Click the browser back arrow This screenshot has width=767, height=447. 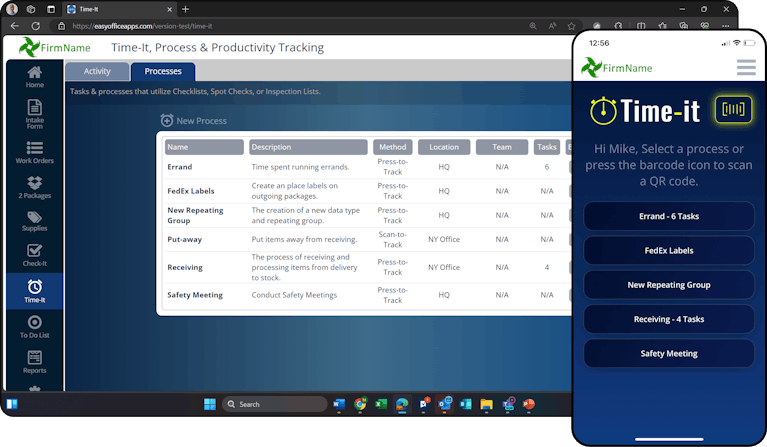click(x=15, y=26)
